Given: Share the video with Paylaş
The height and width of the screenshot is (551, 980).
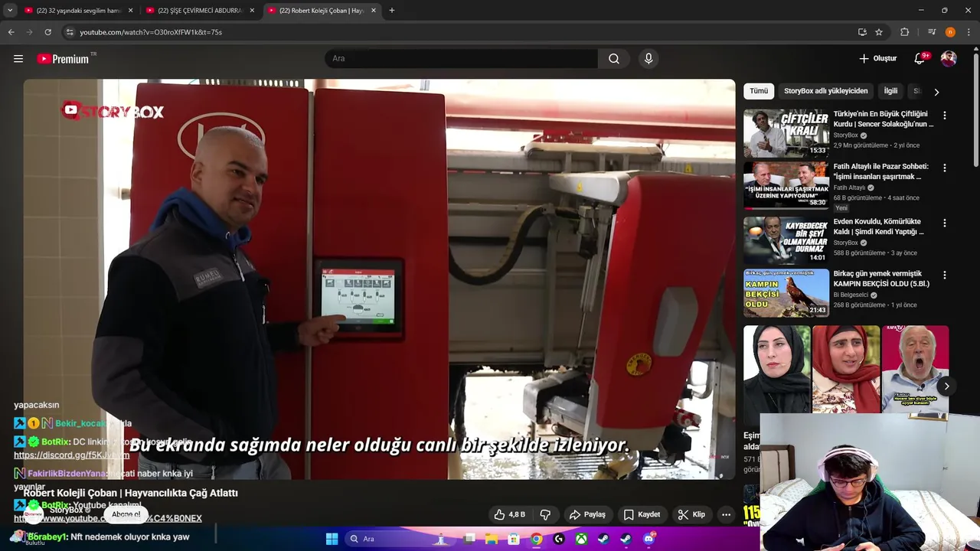Looking at the screenshot, I should [x=587, y=514].
